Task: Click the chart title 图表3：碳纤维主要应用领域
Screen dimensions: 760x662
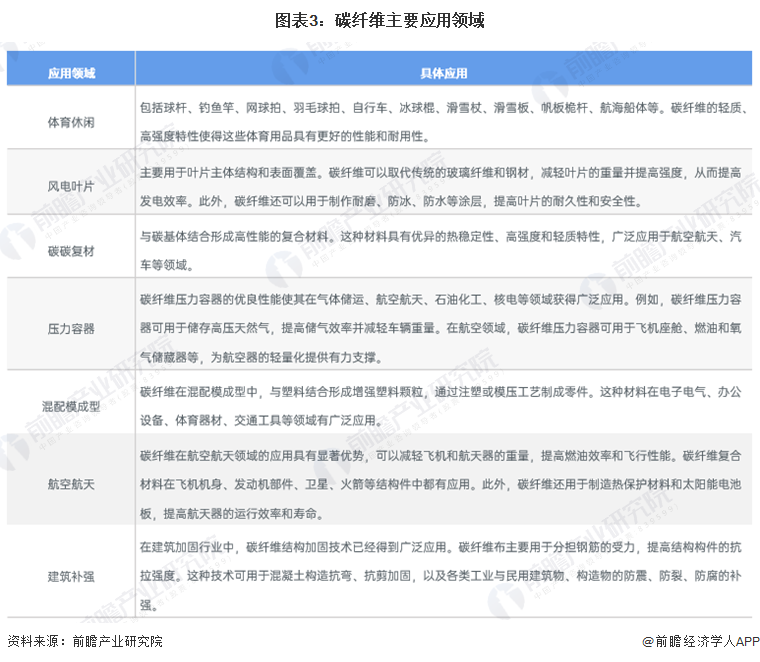Action: (380, 20)
